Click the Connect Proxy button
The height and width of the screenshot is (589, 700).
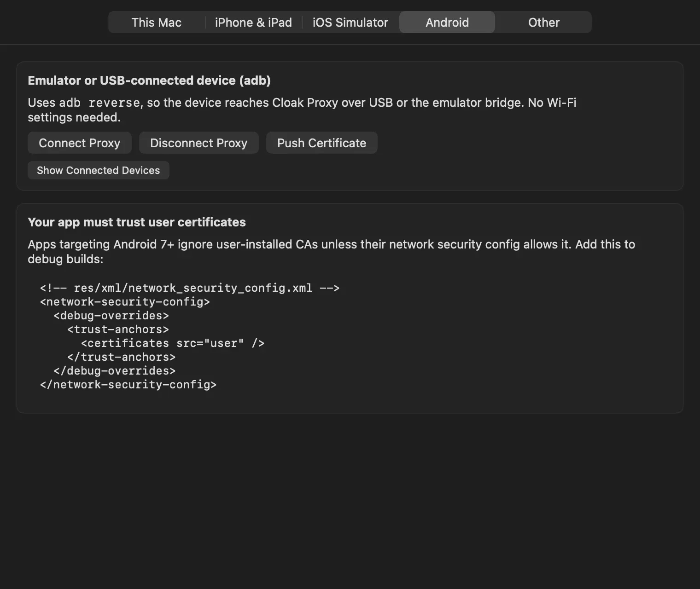(x=80, y=143)
